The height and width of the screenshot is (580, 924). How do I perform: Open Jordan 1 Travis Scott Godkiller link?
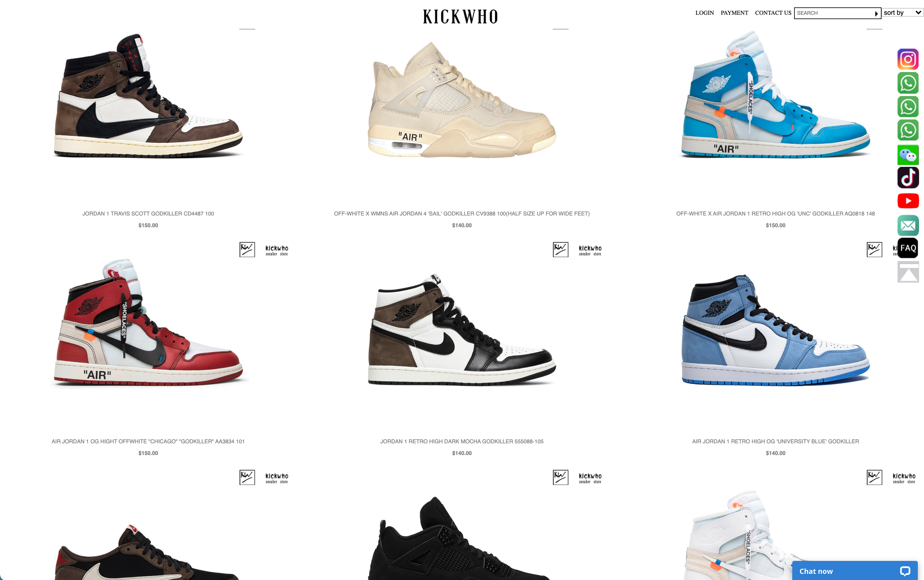coord(148,214)
